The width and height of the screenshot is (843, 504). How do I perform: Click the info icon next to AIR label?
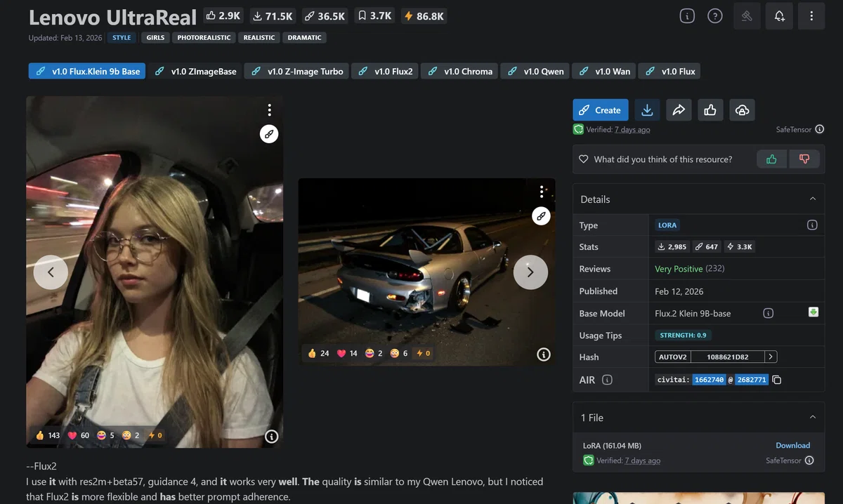coord(607,380)
